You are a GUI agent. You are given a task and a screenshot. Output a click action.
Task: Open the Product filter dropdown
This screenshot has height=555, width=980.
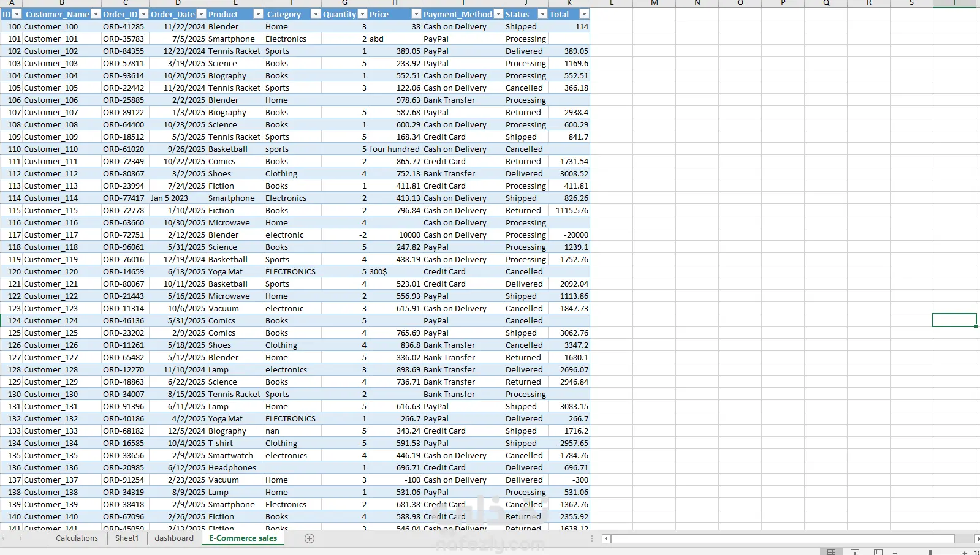[x=258, y=14]
